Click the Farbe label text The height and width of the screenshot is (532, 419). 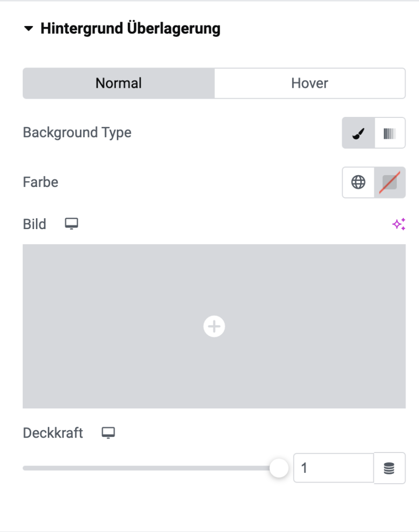pyautogui.click(x=40, y=182)
